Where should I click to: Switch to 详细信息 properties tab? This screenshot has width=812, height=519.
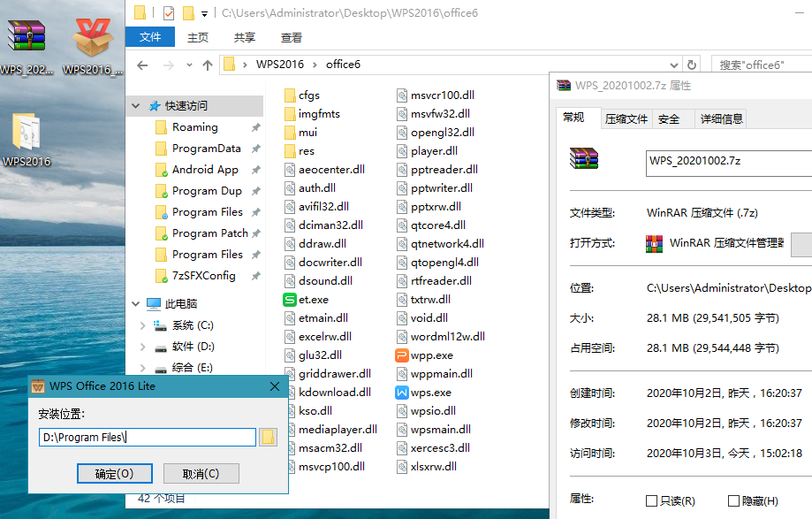coord(721,119)
